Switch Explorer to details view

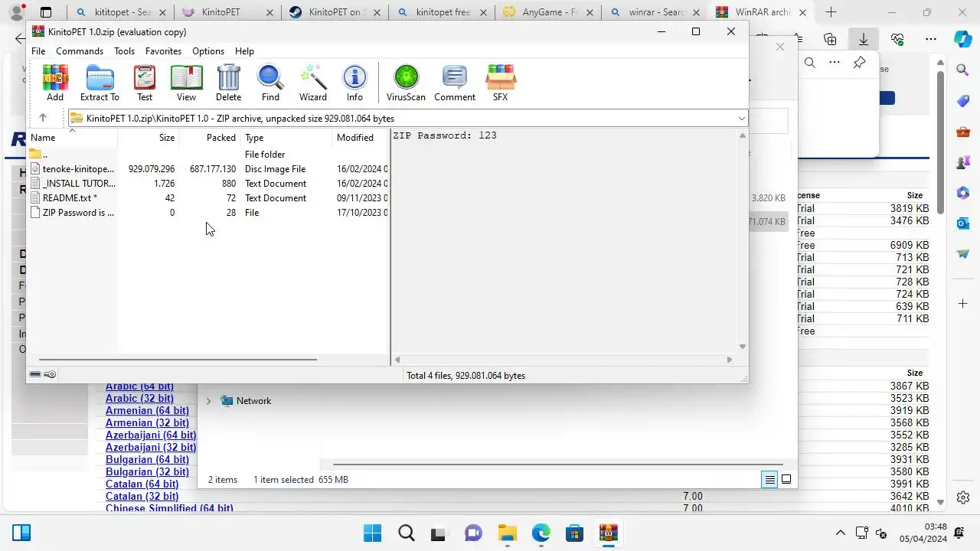[769, 480]
